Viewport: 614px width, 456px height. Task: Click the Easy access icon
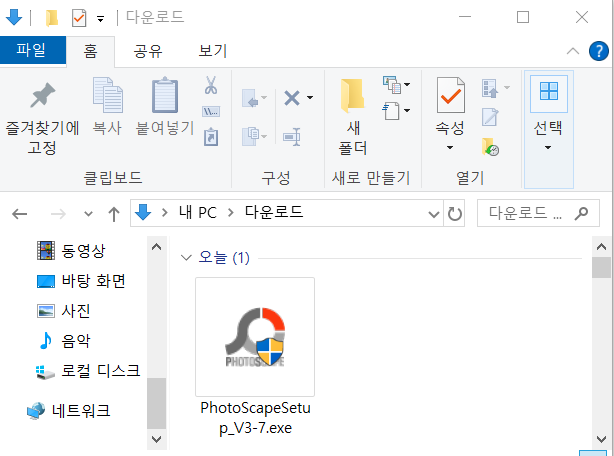click(391, 111)
